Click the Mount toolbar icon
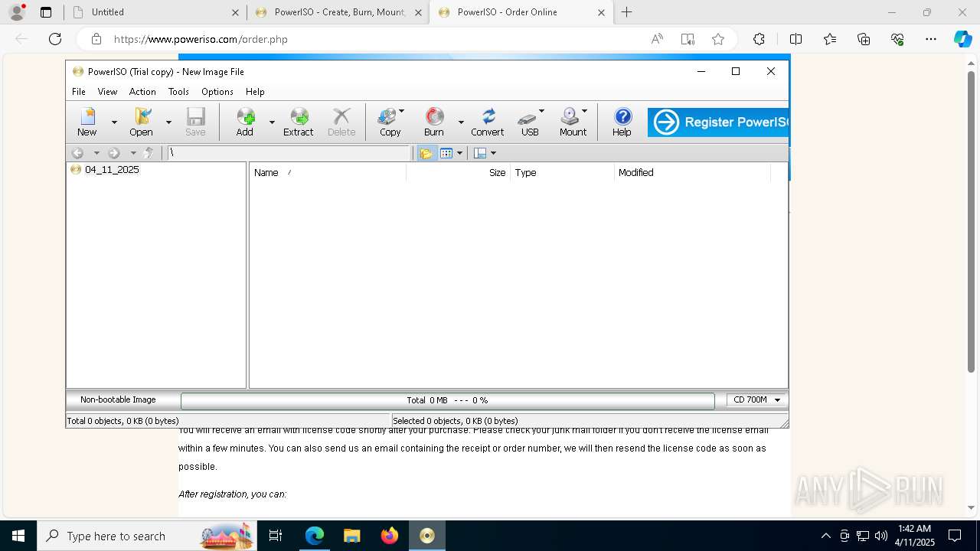 (x=573, y=122)
